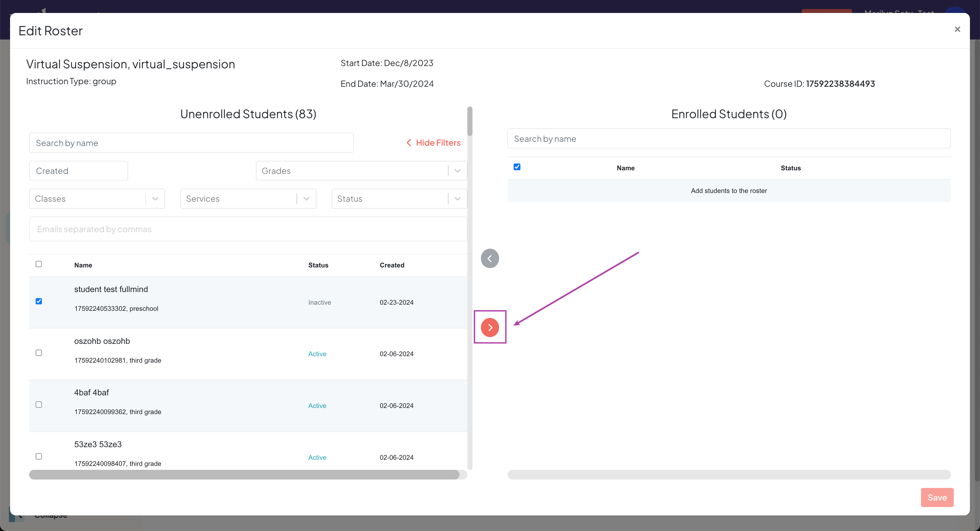Click the Created date filter field
This screenshot has height=531, width=980.
78,171
